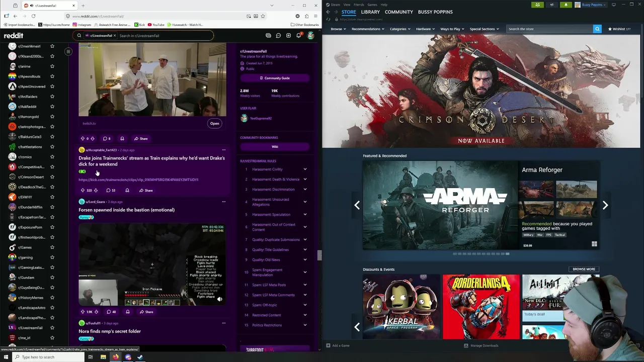Show next featured game in Steam carousel

605,205
